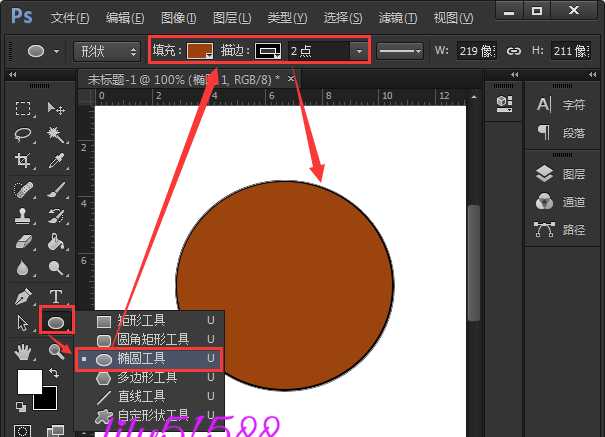Viewport: 605px width, 437px height.
Task: Reset to default black and white colors
Action: tap(22, 406)
